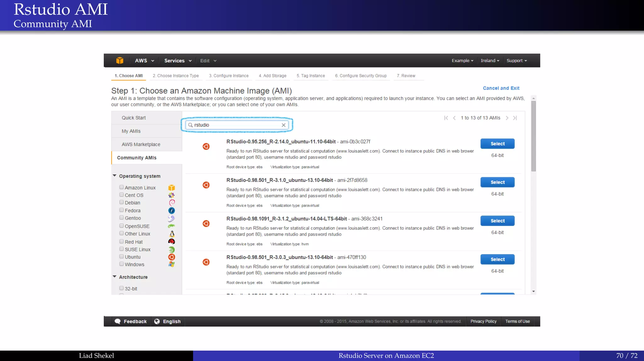Select the RStudio-0.98.501 R-3.0.3 AMI
The width and height of the screenshot is (644, 361).
497,259
